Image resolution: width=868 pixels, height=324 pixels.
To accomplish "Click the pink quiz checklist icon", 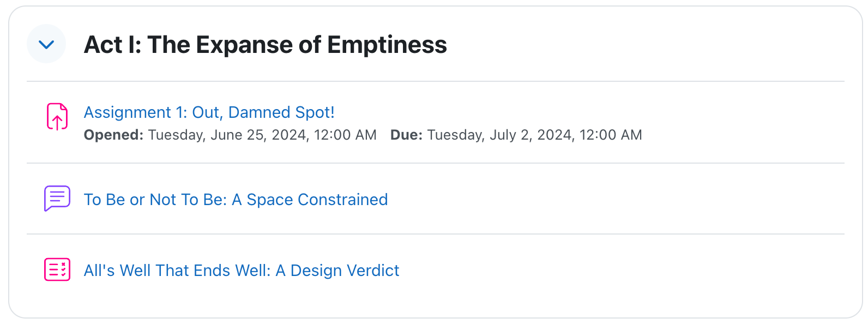I will click(57, 269).
